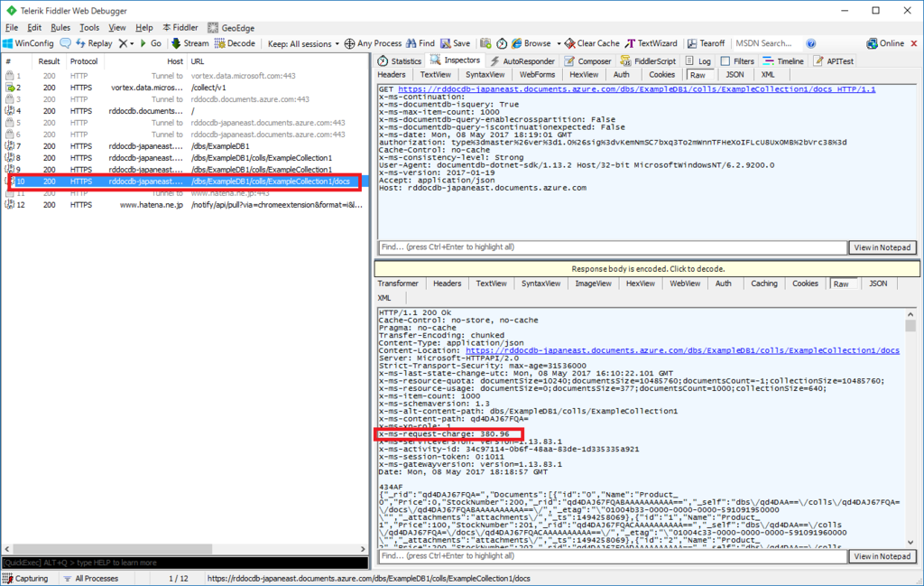This screenshot has height=586, width=924.
Task: Switch to the Timeline tab
Action: (x=783, y=61)
